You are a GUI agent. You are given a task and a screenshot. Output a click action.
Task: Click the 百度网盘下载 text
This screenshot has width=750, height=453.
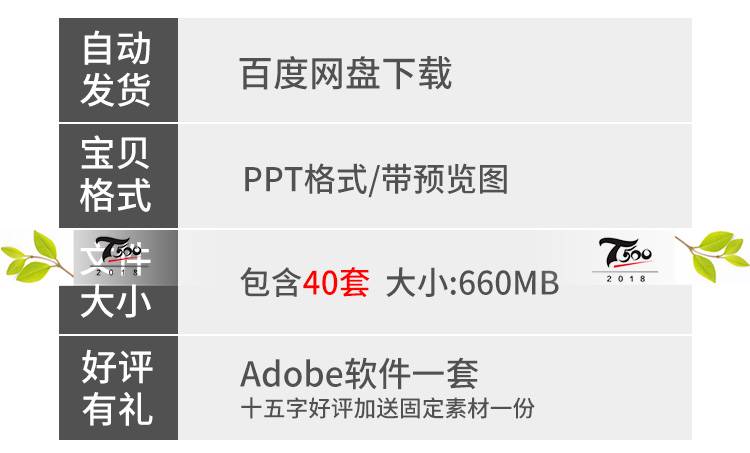345,73
